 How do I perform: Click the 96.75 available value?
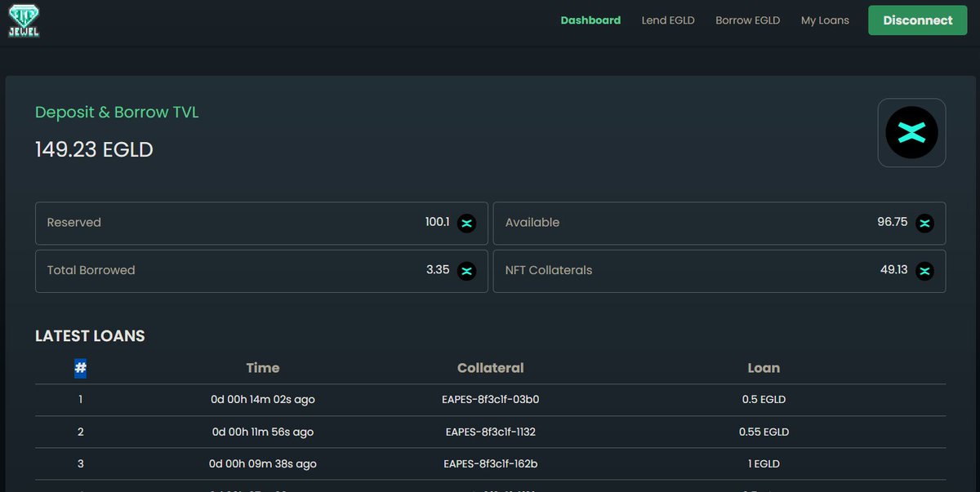(x=892, y=222)
